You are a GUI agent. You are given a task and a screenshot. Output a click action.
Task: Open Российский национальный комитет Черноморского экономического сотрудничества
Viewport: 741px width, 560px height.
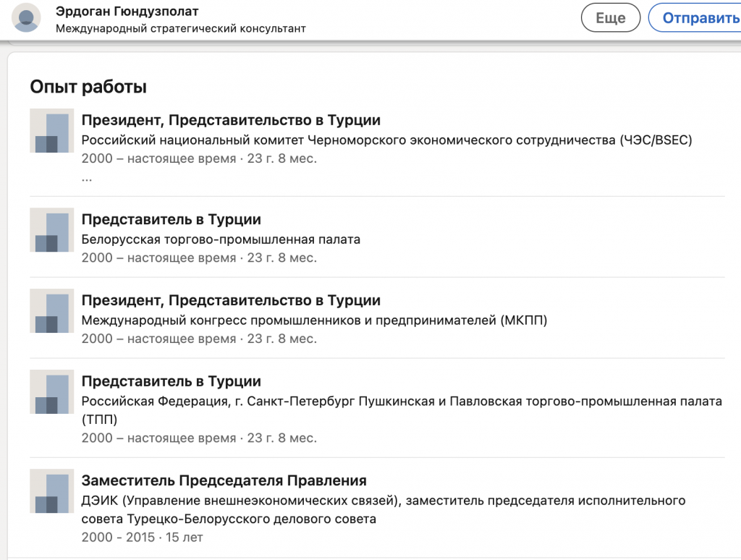coord(386,140)
